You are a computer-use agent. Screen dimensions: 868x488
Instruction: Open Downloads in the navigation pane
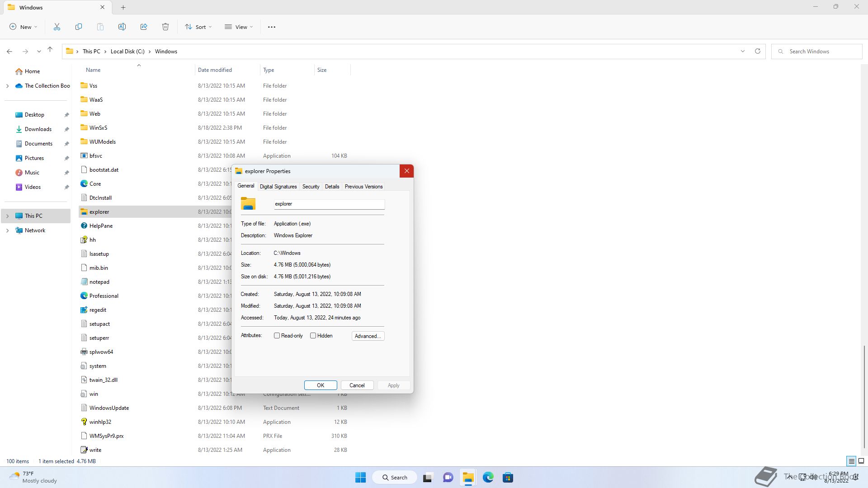(x=38, y=129)
